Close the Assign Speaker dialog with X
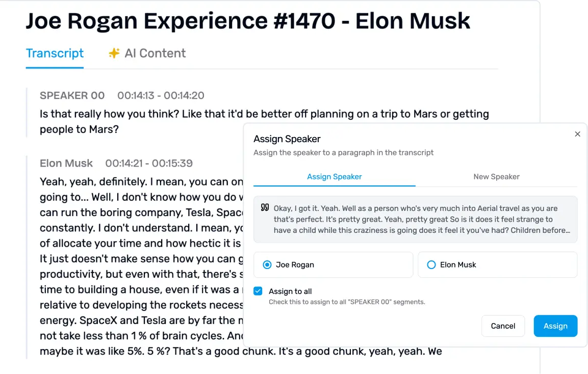The width and height of the screenshot is (588, 374). 577,134
